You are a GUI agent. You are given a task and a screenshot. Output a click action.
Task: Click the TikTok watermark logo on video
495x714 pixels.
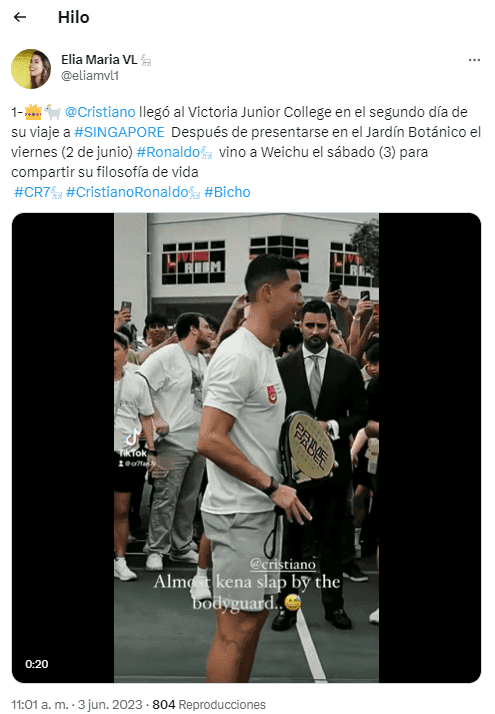(x=133, y=444)
